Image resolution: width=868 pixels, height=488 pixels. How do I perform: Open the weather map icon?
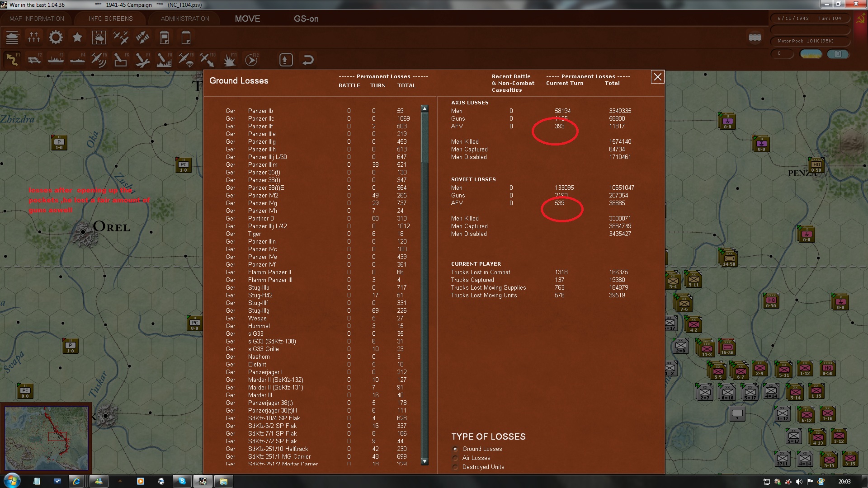(x=99, y=38)
